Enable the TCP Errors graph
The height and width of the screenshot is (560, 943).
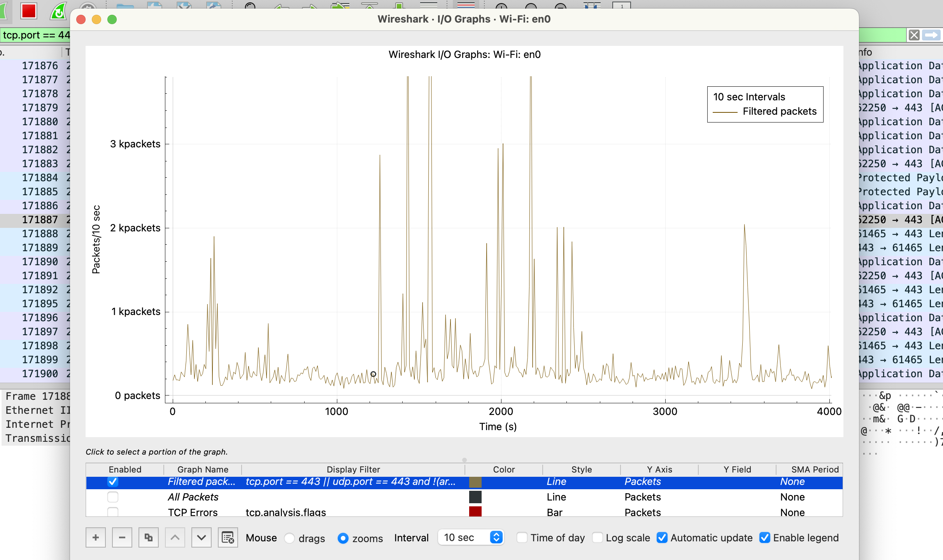pyautogui.click(x=113, y=512)
